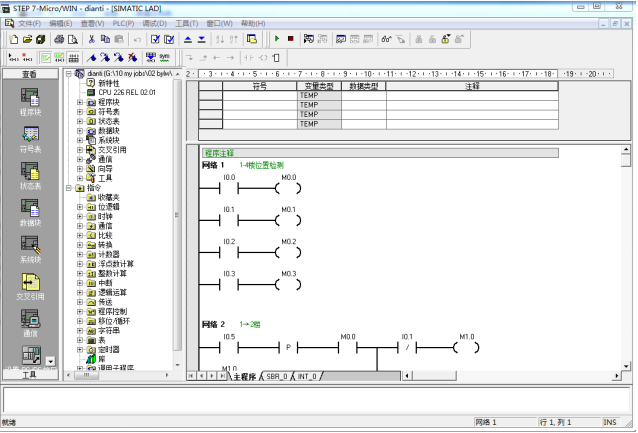Create a new project with New icon
638x433 pixels.
tap(14, 39)
